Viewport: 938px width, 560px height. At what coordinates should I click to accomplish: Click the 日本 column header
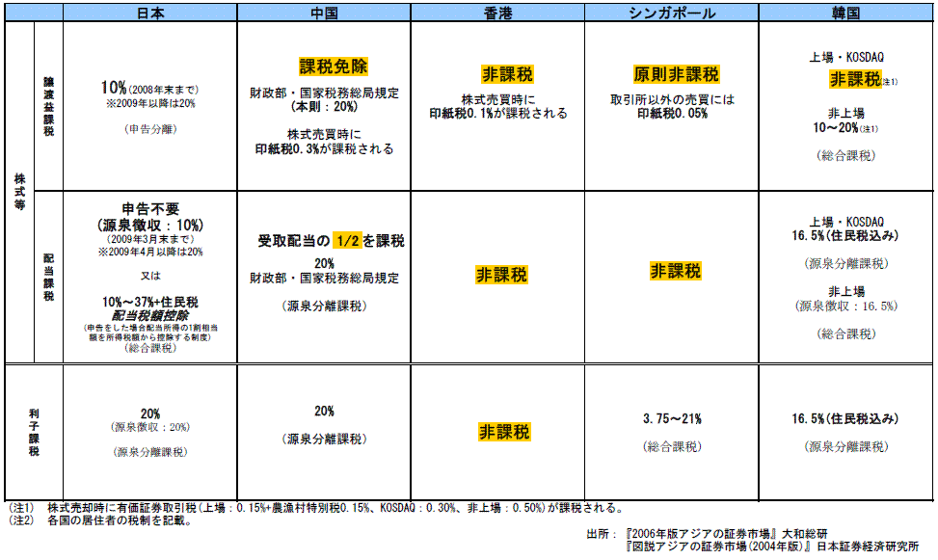click(149, 13)
